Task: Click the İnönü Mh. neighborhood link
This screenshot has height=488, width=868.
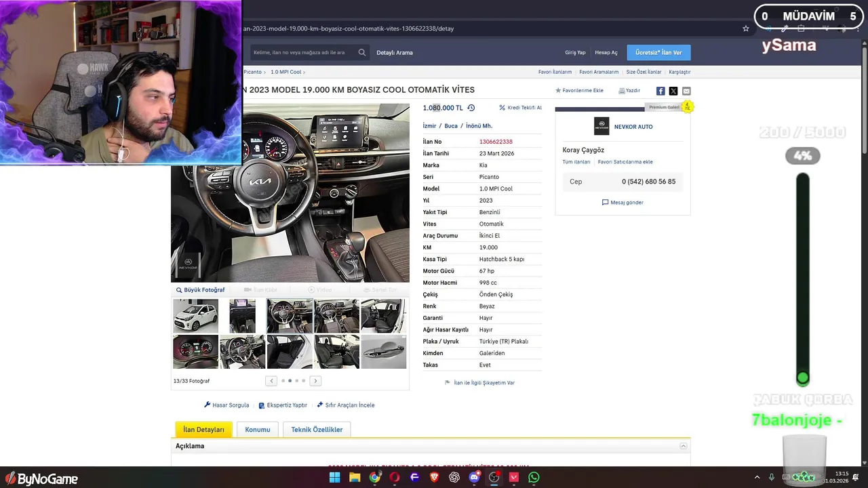Action: 479,126
